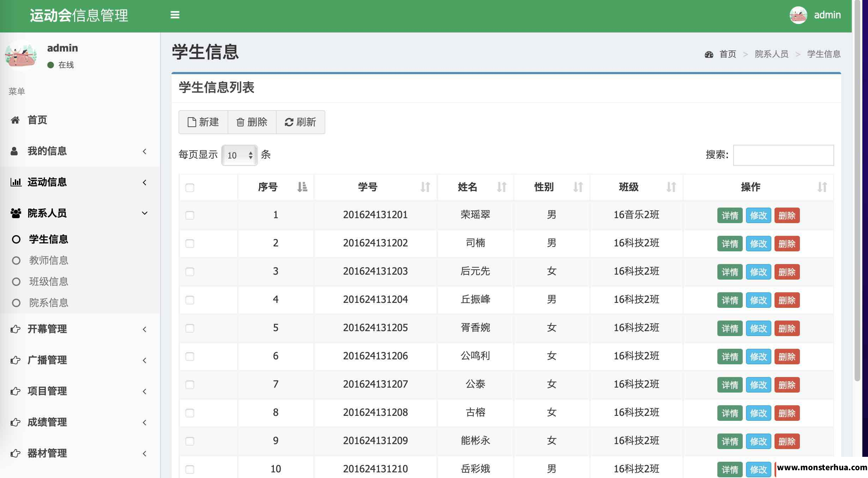868x478 pixels.
Task: Click the person icon beside 我的信息
Action: [x=14, y=151]
